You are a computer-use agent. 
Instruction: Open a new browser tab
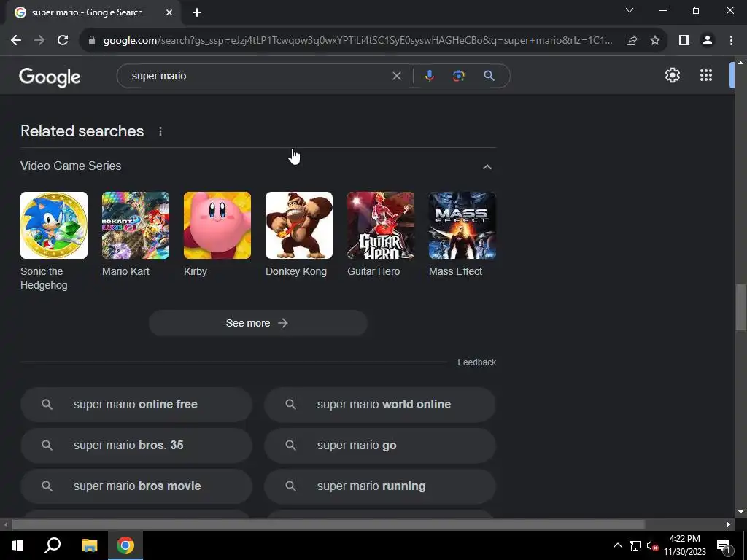click(197, 12)
